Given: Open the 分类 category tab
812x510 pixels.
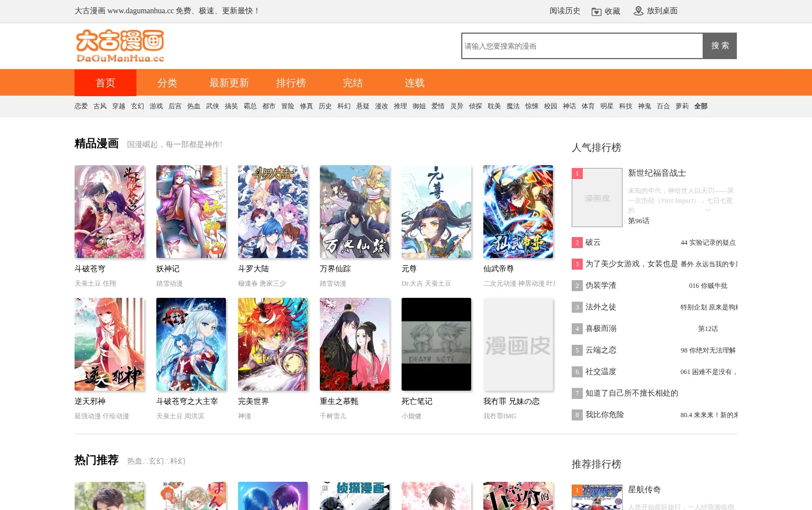Looking at the screenshot, I should [x=167, y=83].
